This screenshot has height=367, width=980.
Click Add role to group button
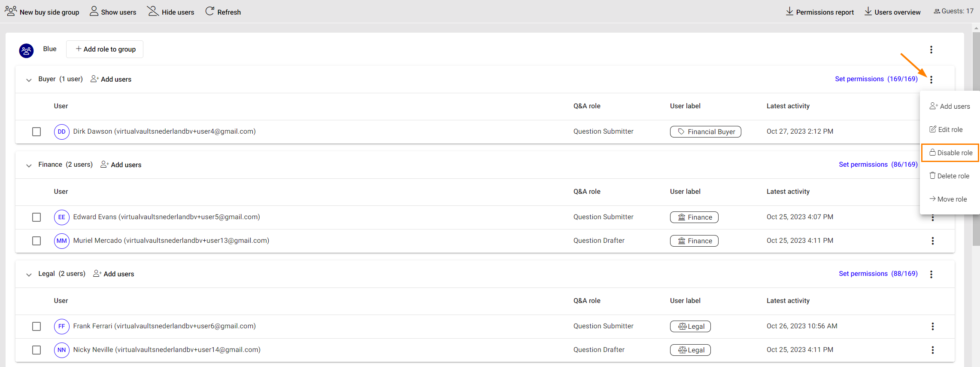tap(105, 49)
